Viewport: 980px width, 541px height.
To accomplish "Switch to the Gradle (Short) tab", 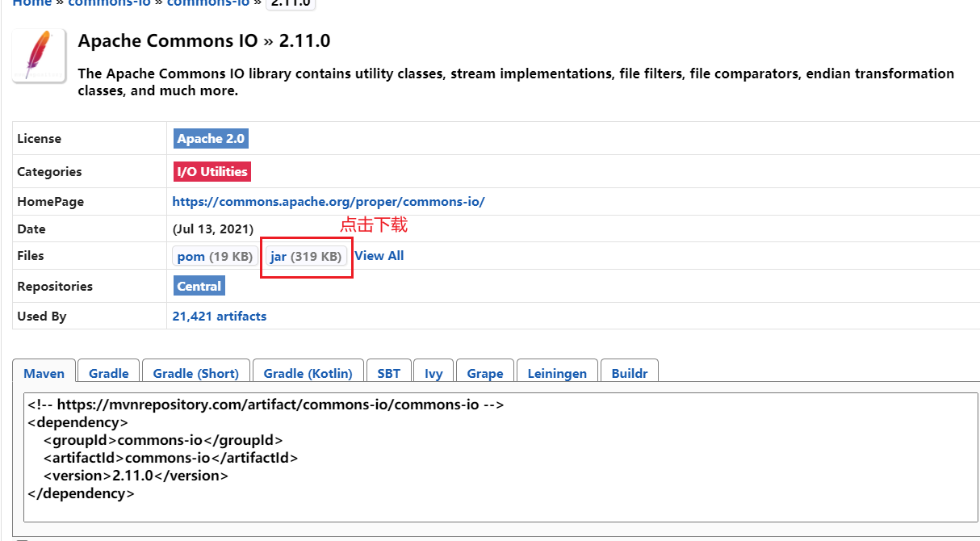I will tap(196, 373).
